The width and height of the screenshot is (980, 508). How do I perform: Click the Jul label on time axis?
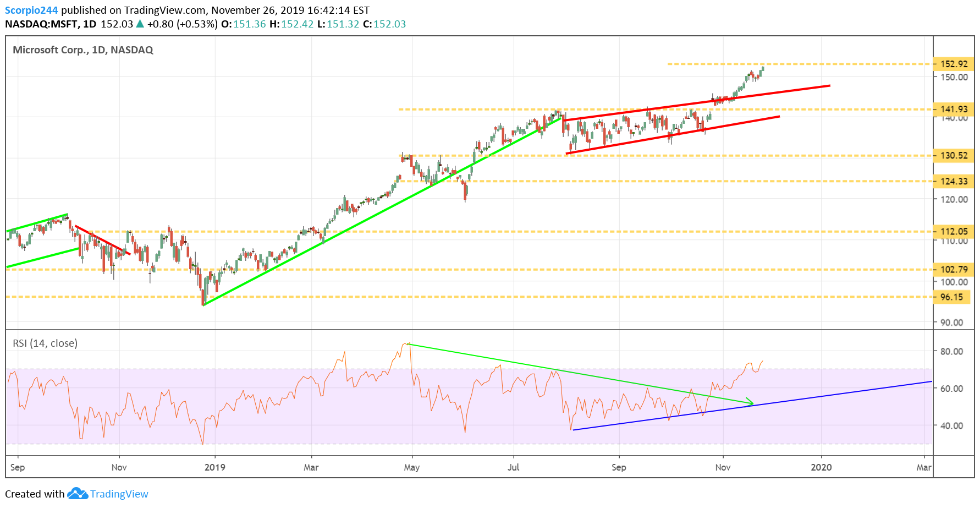513,467
